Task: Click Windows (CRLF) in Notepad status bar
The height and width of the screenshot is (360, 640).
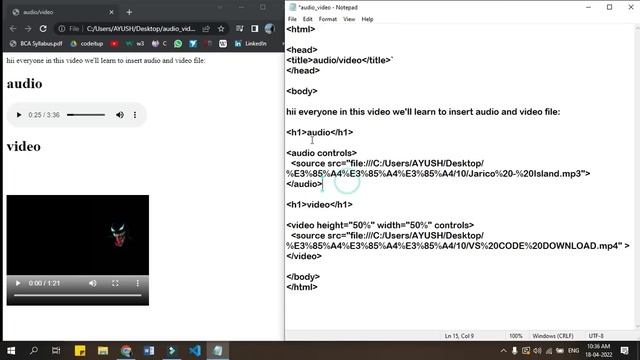Action: click(x=553, y=336)
